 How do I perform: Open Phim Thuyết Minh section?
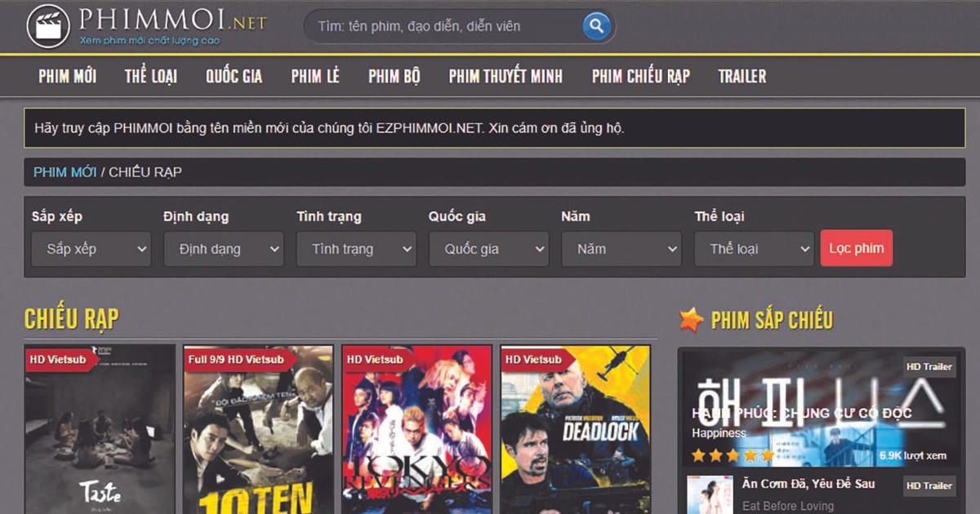tap(506, 77)
